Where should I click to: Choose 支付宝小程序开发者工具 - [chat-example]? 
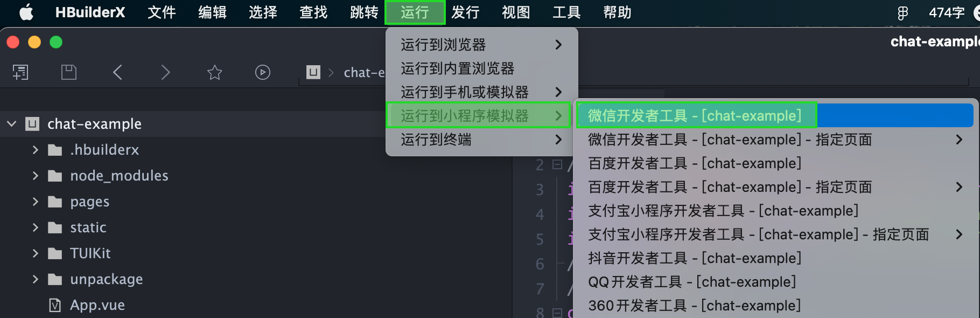[x=723, y=211]
